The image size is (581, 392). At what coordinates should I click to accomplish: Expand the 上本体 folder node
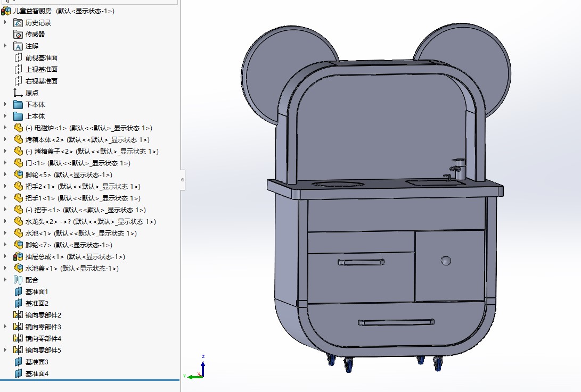click(x=5, y=116)
